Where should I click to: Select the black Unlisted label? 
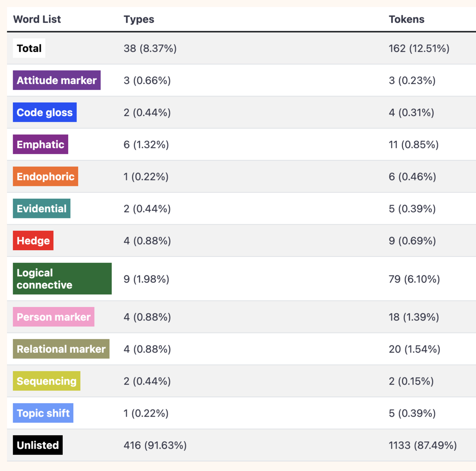[x=38, y=445]
